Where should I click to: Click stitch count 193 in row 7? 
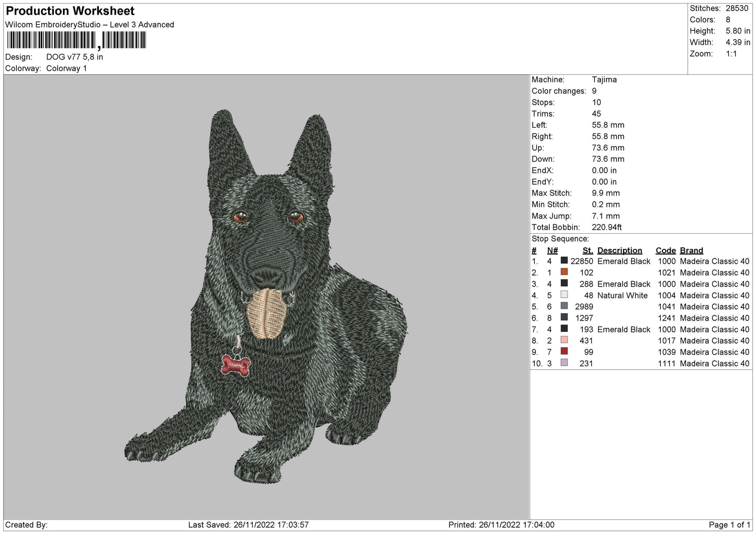tap(586, 330)
